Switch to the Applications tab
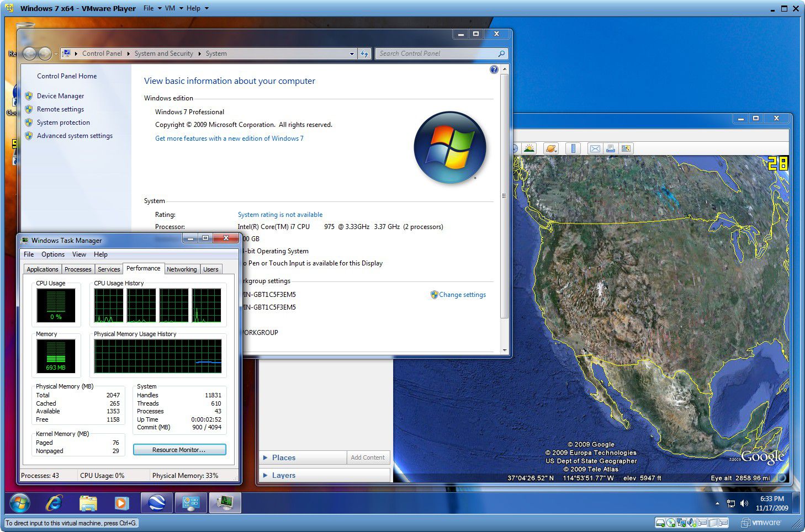This screenshot has height=532, width=805. 43,269
